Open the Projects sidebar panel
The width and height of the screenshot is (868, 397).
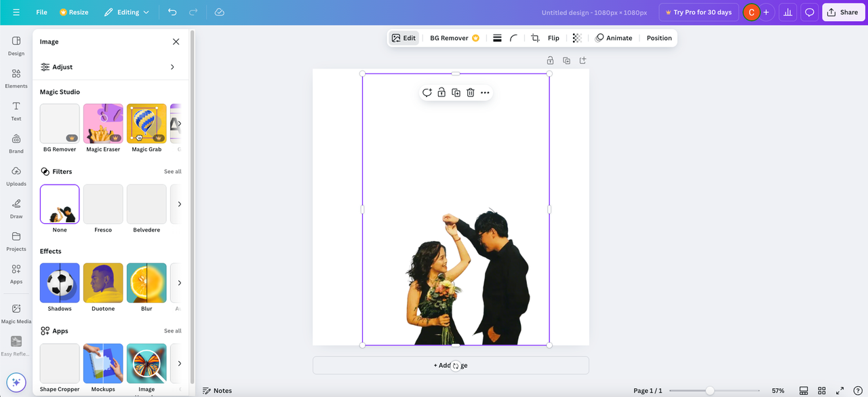pos(16,241)
